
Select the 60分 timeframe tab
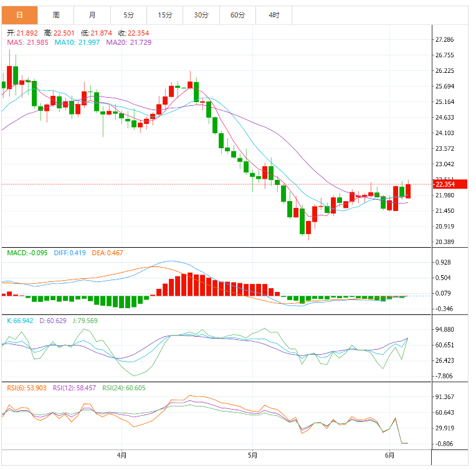coord(238,15)
